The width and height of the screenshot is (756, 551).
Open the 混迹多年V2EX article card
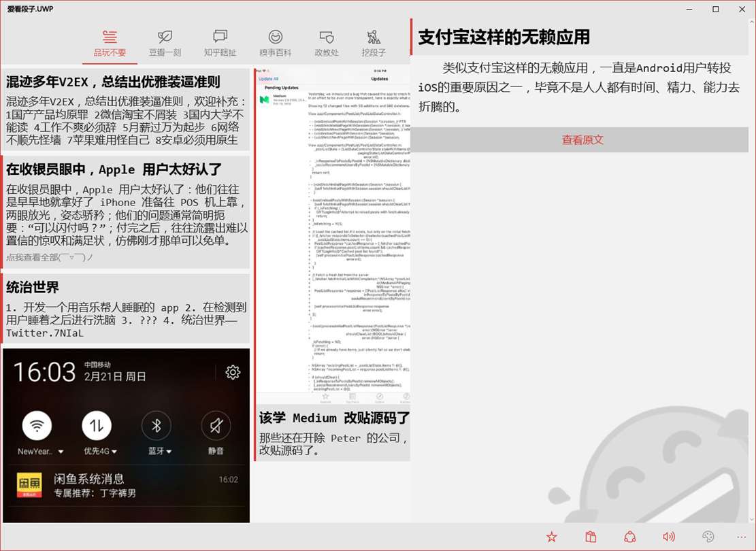point(125,110)
